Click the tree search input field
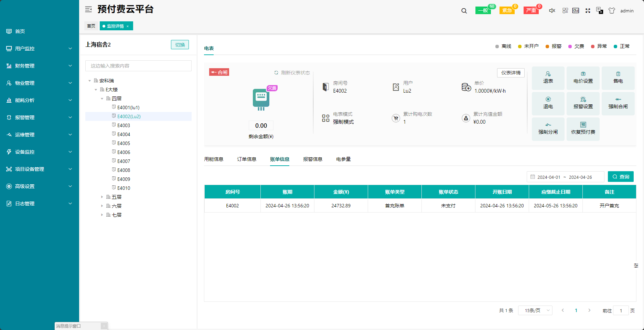644x330 pixels. click(138, 66)
